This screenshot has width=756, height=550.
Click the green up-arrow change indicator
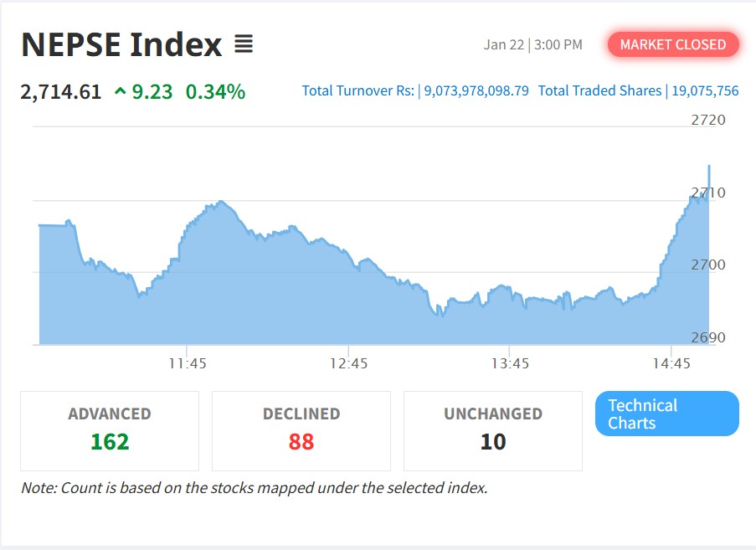(121, 92)
